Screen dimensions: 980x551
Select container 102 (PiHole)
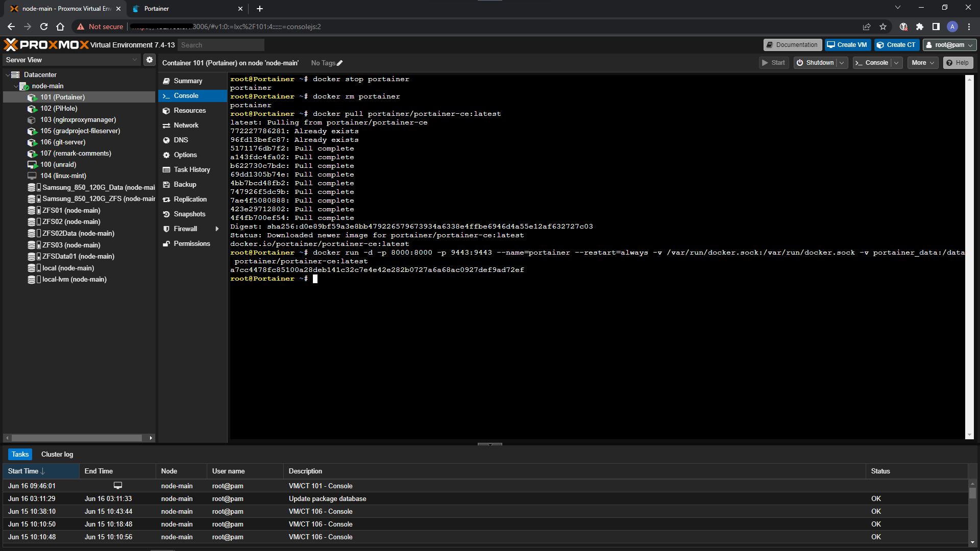59,108
